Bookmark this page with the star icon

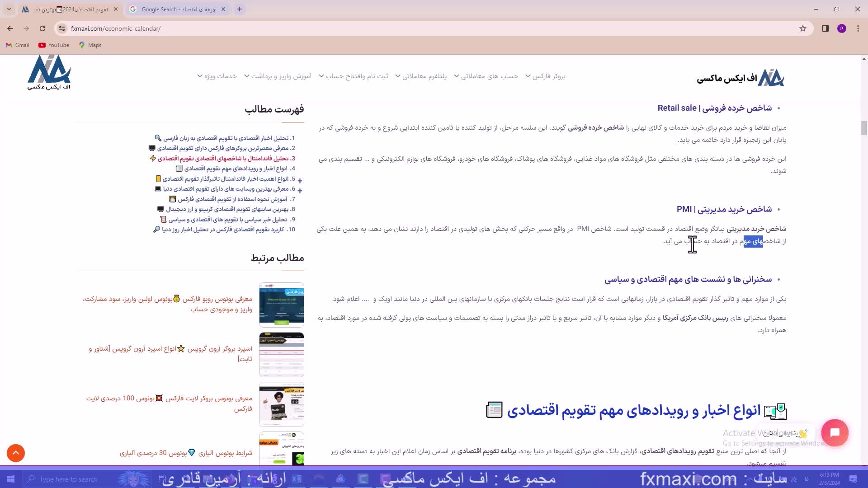click(x=803, y=28)
